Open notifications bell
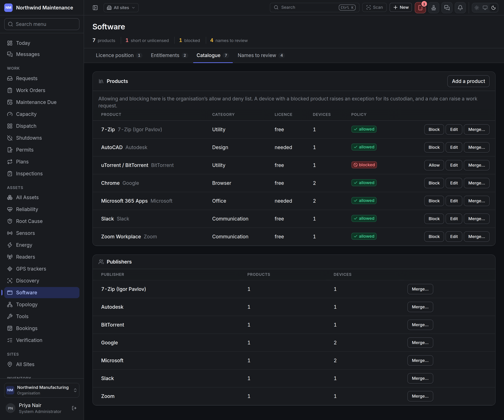504x420 pixels. [x=460, y=8]
